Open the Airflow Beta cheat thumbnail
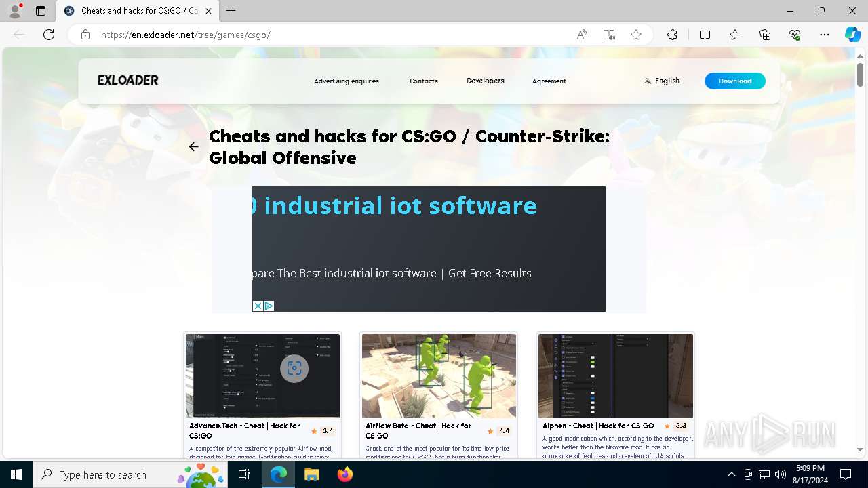The height and width of the screenshot is (488, 868). [x=439, y=375]
